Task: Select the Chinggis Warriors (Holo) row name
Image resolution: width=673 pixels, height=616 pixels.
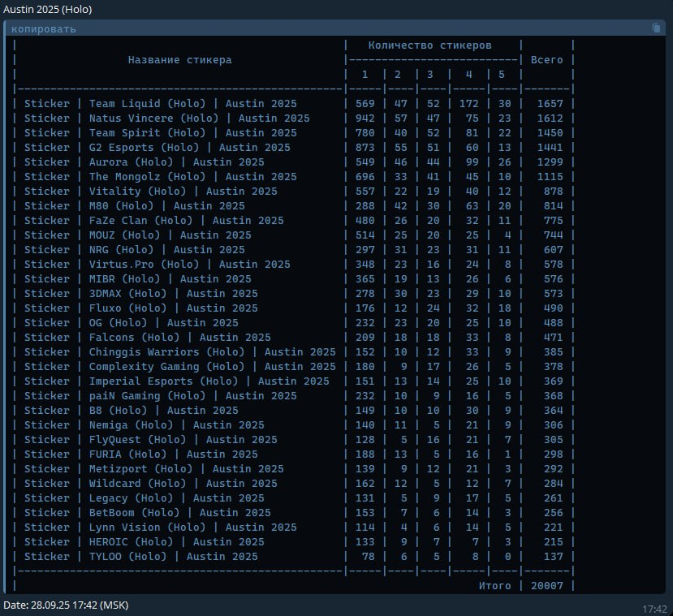Action: tap(180, 351)
